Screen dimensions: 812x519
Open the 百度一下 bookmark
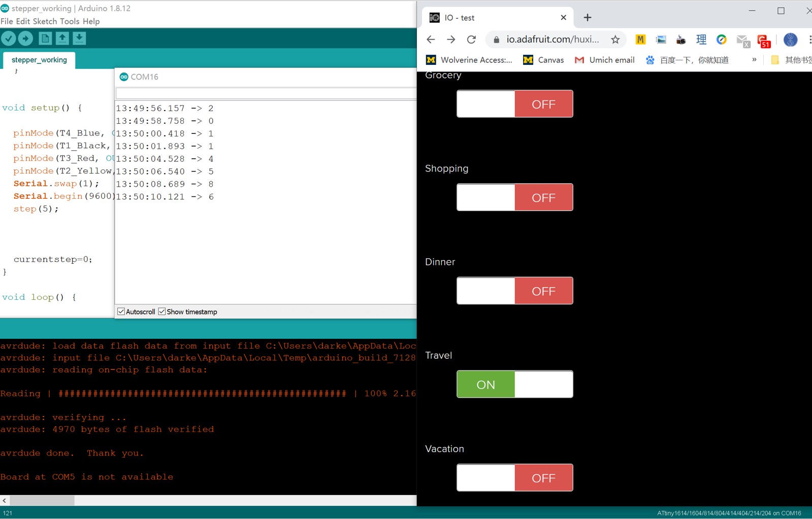tap(687, 60)
